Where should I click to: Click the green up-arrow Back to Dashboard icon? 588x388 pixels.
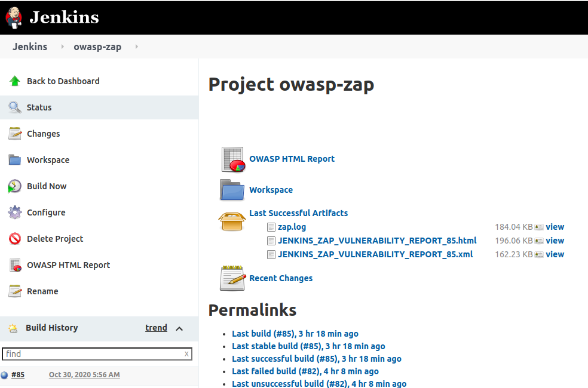pyautogui.click(x=14, y=81)
